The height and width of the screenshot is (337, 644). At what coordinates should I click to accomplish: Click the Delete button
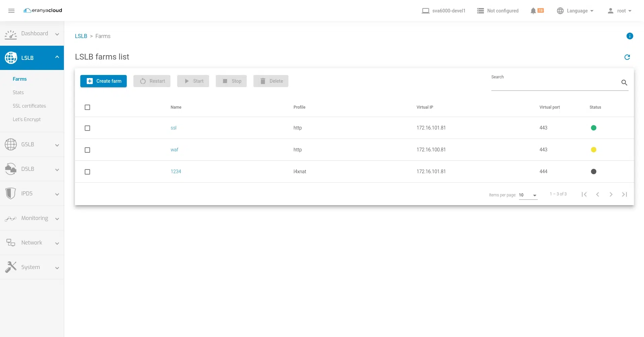[271, 81]
